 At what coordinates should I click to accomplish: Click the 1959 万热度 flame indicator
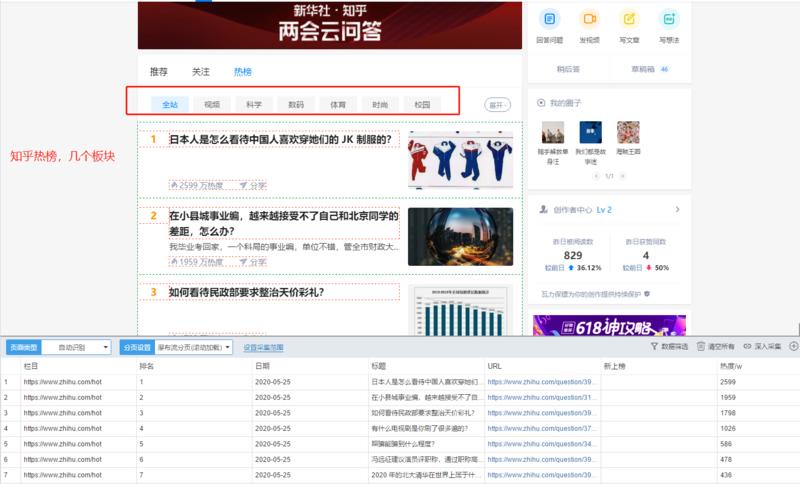197,262
